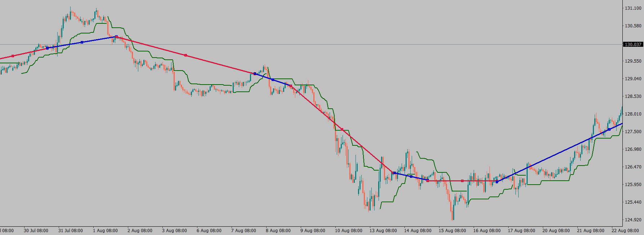The width and height of the screenshot is (644, 235).
Task: Select midpoint anchor of long red line above 3 Aug
Action: [x=185, y=55]
